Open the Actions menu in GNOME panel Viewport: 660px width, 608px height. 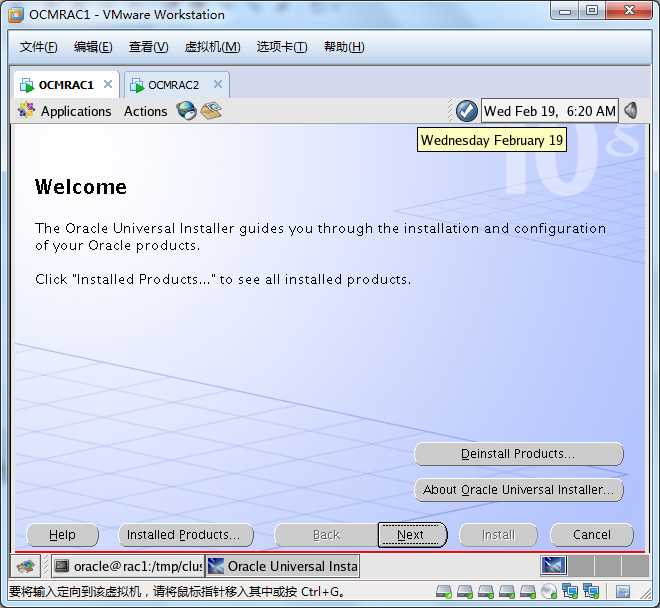145,111
